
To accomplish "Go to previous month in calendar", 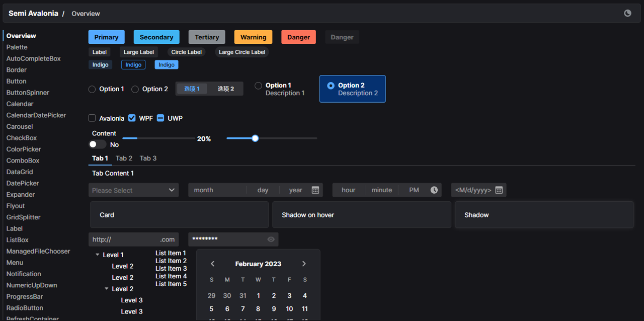I will pyautogui.click(x=212, y=264).
